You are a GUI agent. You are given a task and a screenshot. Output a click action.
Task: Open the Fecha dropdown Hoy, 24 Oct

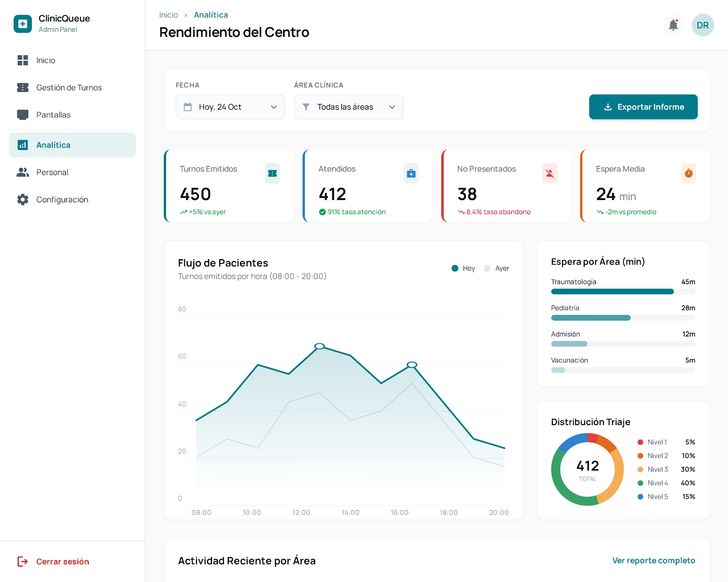click(230, 107)
